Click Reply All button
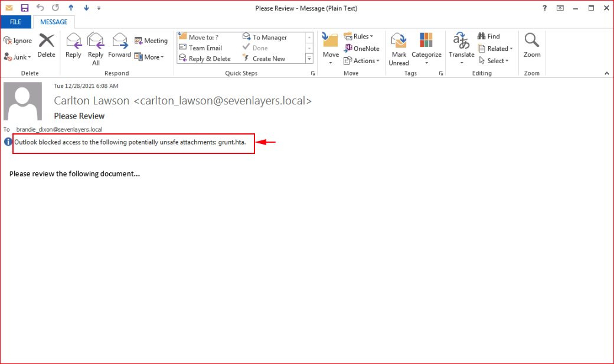Viewport: 614px width, 364px height. tap(96, 49)
